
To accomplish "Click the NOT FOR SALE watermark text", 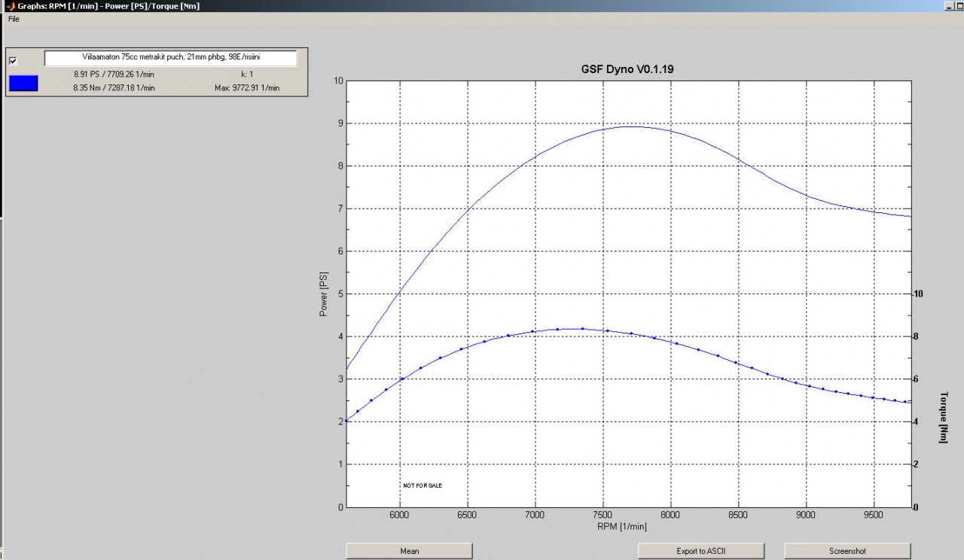I will click(x=423, y=485).
